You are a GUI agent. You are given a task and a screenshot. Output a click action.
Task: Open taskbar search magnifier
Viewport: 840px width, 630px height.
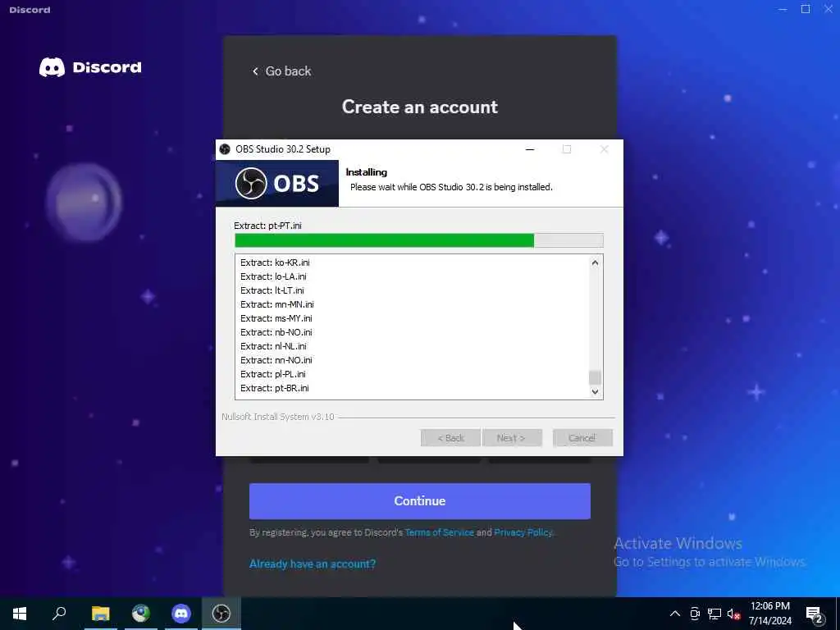tap(59, 613)
